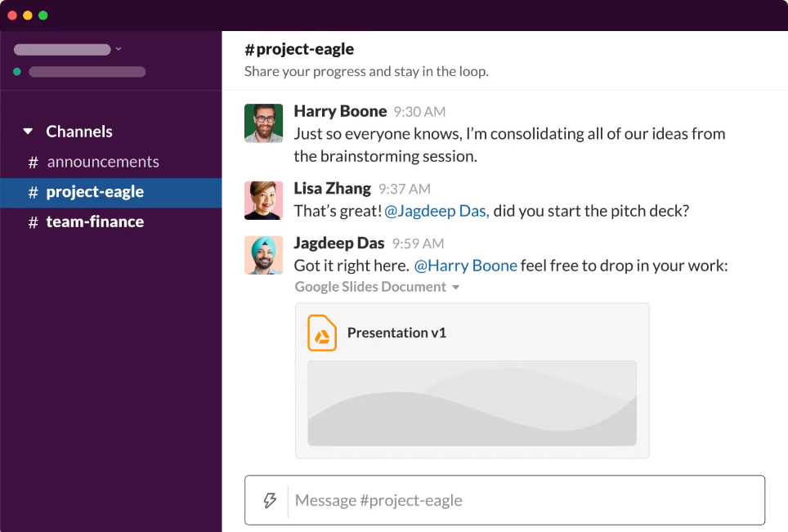
Task: Click the 9:30 AM message timestamp
Action: (419, 111)
